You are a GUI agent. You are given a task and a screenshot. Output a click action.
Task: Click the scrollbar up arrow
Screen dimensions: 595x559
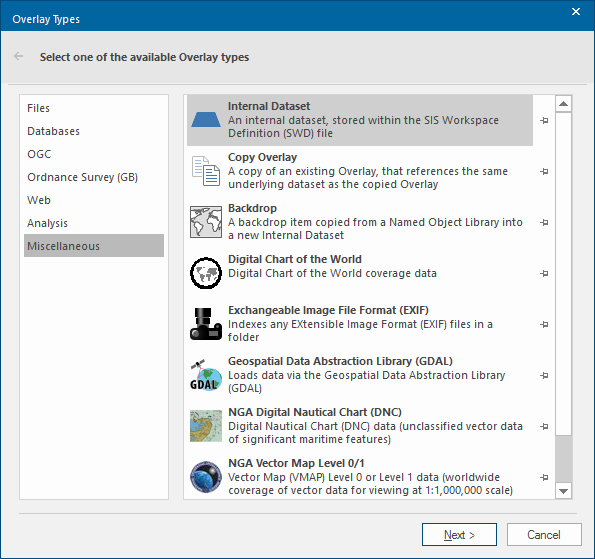pos(564,104)
